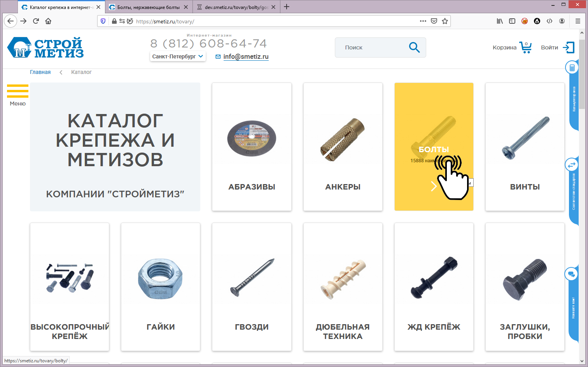This screenshot has height=367, width=588.
Task: Open the Анкеры category card
Action: 343,147
